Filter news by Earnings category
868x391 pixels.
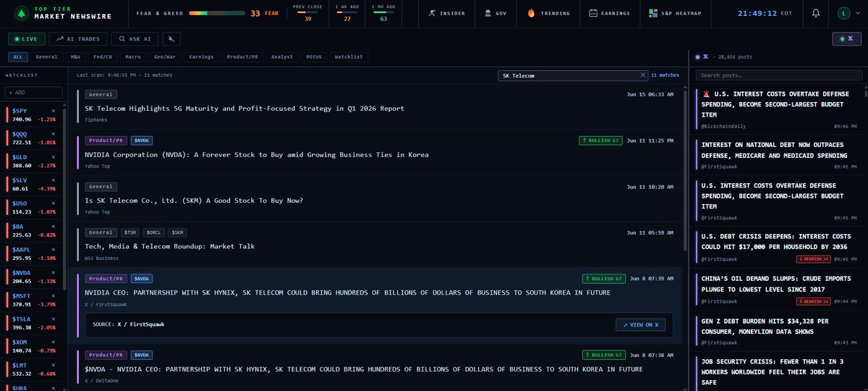click(x=200, y=56)
